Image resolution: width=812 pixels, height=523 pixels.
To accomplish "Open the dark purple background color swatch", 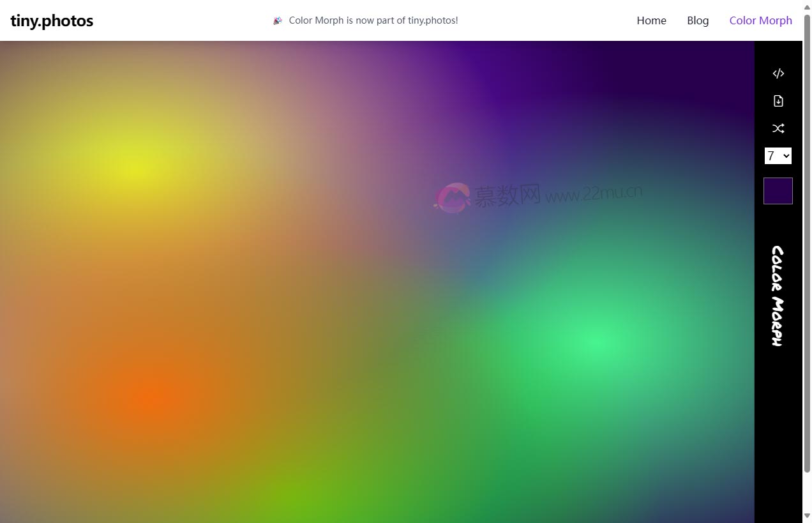I will coord(778,191).
